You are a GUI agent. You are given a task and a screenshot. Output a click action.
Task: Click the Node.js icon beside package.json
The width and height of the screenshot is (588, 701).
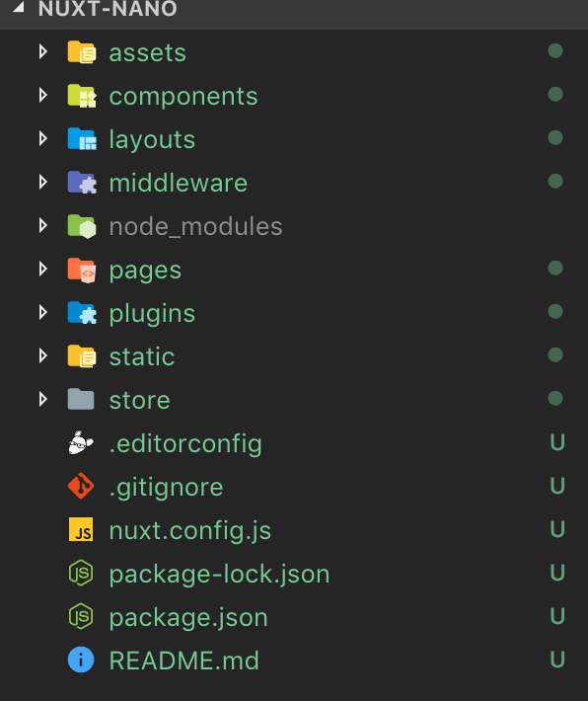[x=81, y=616]
